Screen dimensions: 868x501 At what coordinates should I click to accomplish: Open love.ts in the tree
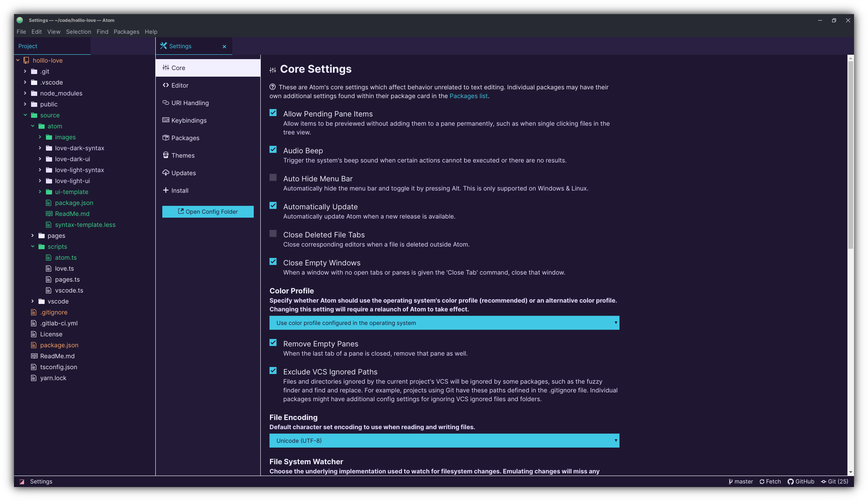[64, 268]
